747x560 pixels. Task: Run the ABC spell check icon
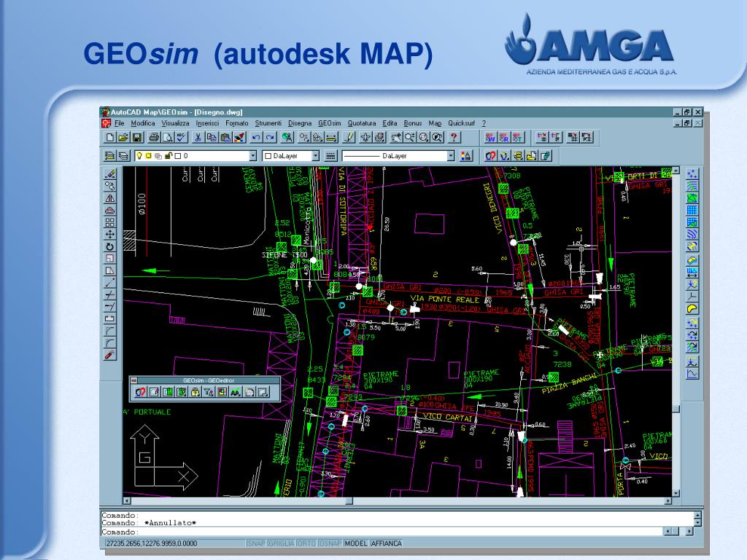[x=181, y=138]
